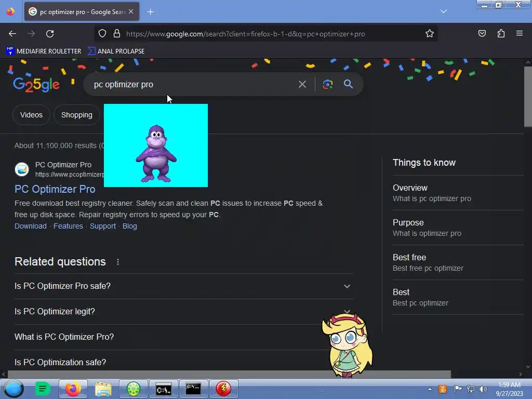Open Overview in Things to know
This screenshot has width=532, height=399.
[x=458, y=193]
